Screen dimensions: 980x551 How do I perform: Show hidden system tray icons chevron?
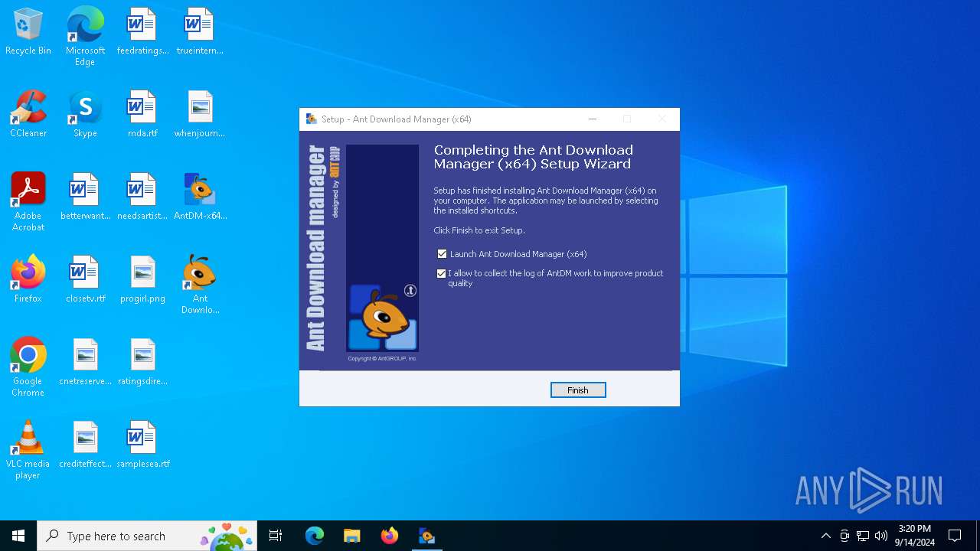click(x=825, y=536)
